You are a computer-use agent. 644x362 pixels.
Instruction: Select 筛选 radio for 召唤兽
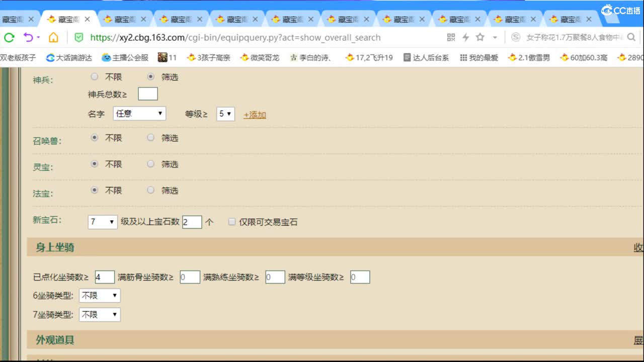coord(151,138)
